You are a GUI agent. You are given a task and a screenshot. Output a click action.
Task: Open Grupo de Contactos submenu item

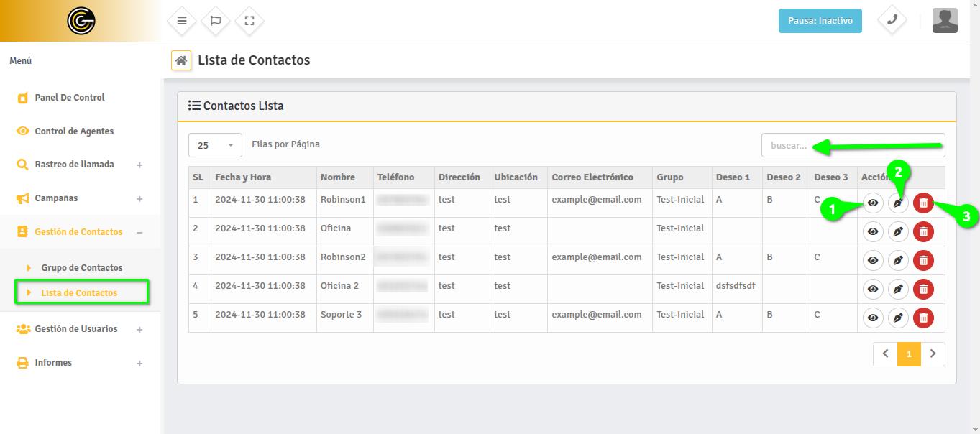tap(82, 267)
